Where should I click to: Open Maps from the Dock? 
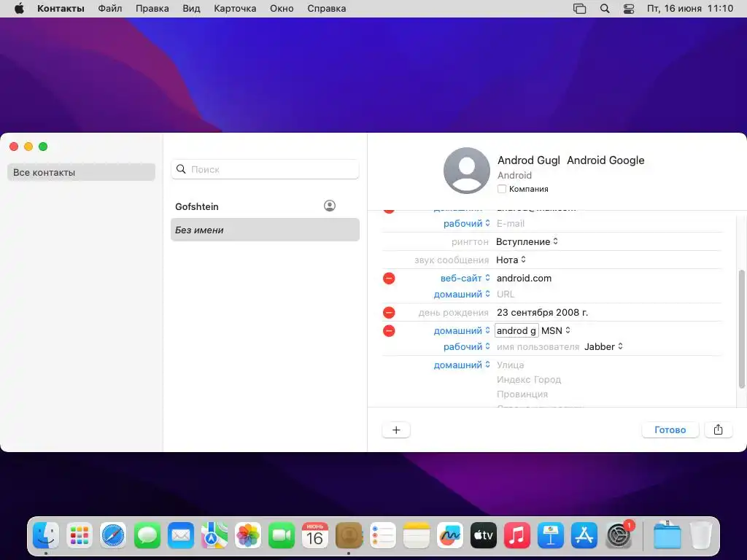[214, 535]
